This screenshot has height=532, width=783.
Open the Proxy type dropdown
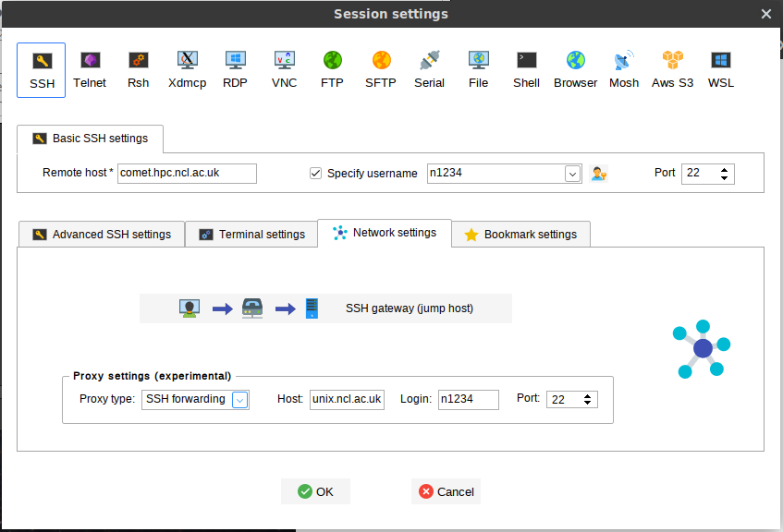(x=240, y=400)
